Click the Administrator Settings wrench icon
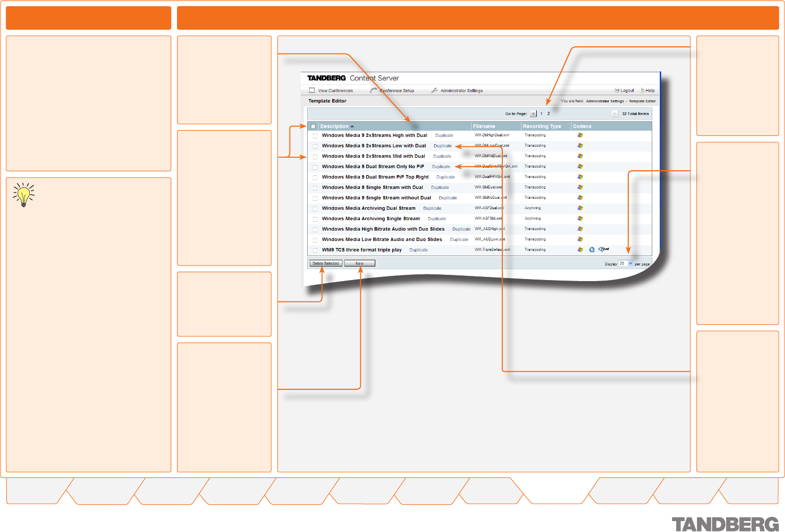 435,90
